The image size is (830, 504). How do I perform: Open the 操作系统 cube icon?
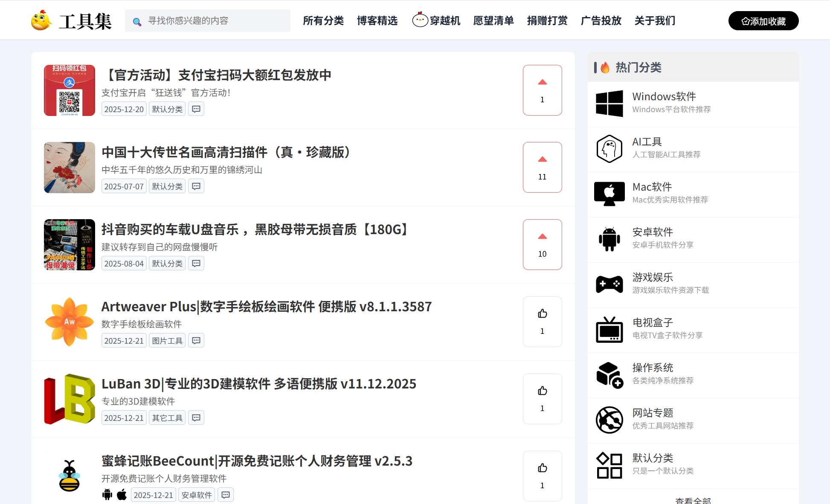coord(609,375)
